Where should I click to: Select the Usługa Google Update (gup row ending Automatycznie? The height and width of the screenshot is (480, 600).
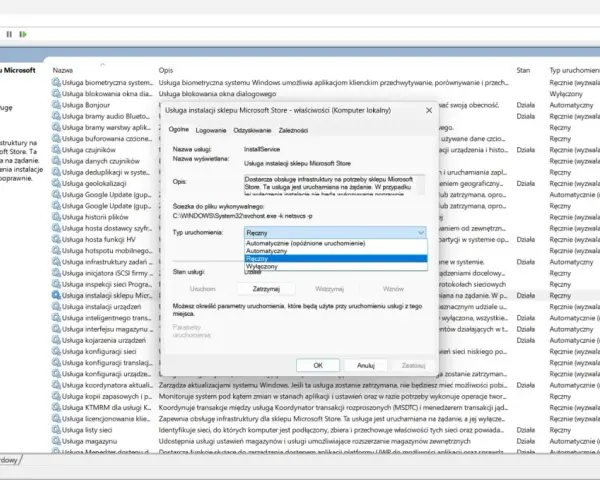[x=325, y=195]
